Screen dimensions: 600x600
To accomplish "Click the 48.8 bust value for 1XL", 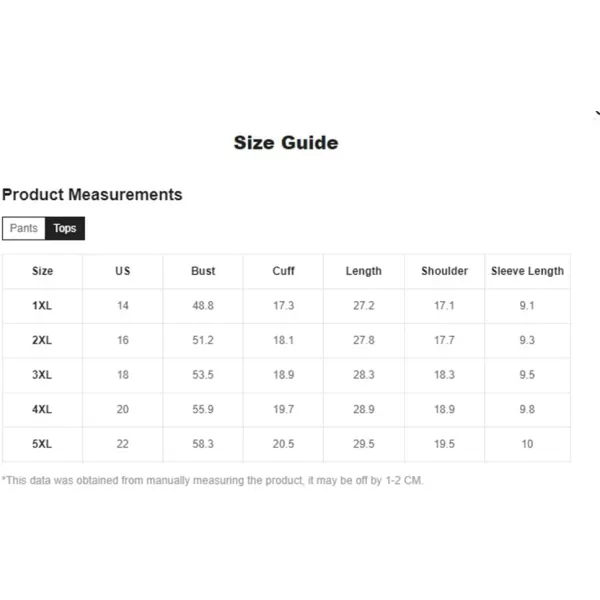I will (203, 305).
